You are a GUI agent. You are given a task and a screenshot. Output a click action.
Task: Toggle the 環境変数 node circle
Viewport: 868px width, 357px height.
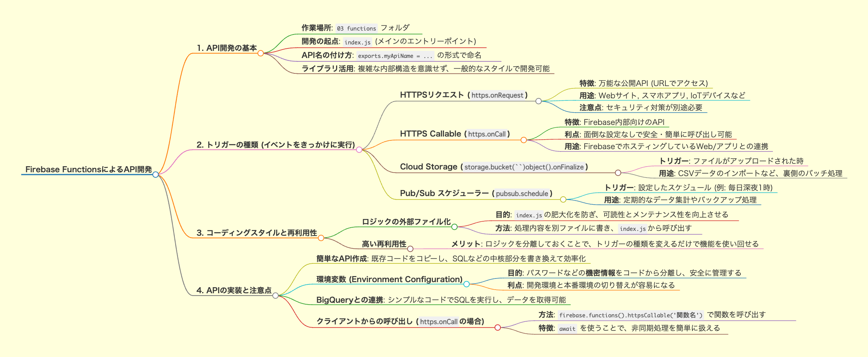coord(467,284)
